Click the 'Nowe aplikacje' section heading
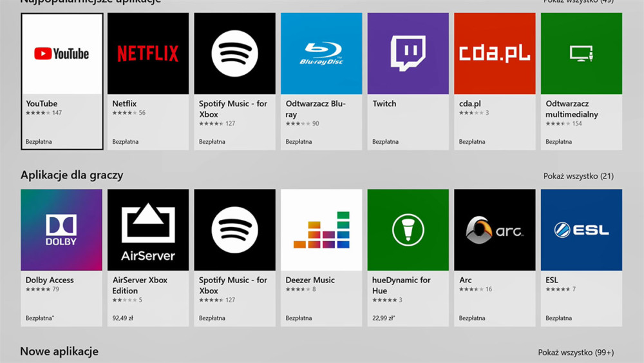 point(59,351)
